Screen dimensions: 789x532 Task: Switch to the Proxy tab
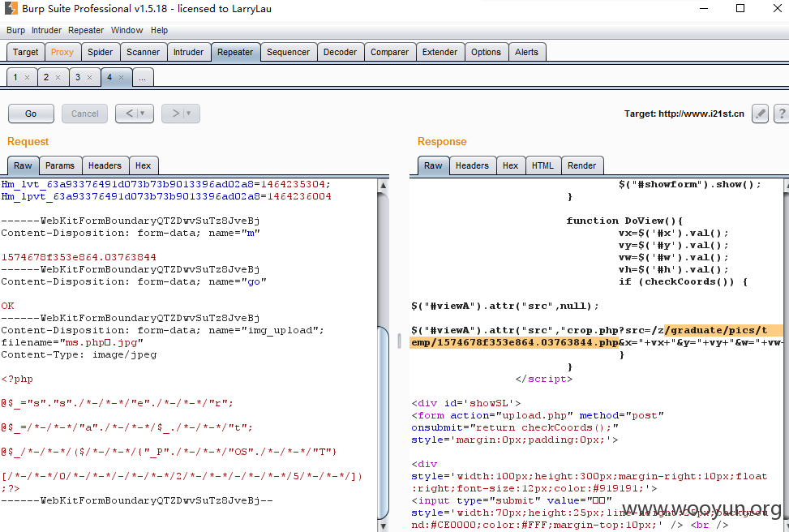click(x=62, y=52)
